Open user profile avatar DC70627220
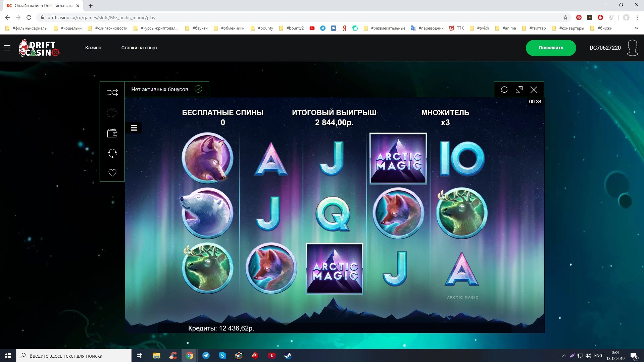The height and width of the screenshot is (362, 644). coord(632,48)
